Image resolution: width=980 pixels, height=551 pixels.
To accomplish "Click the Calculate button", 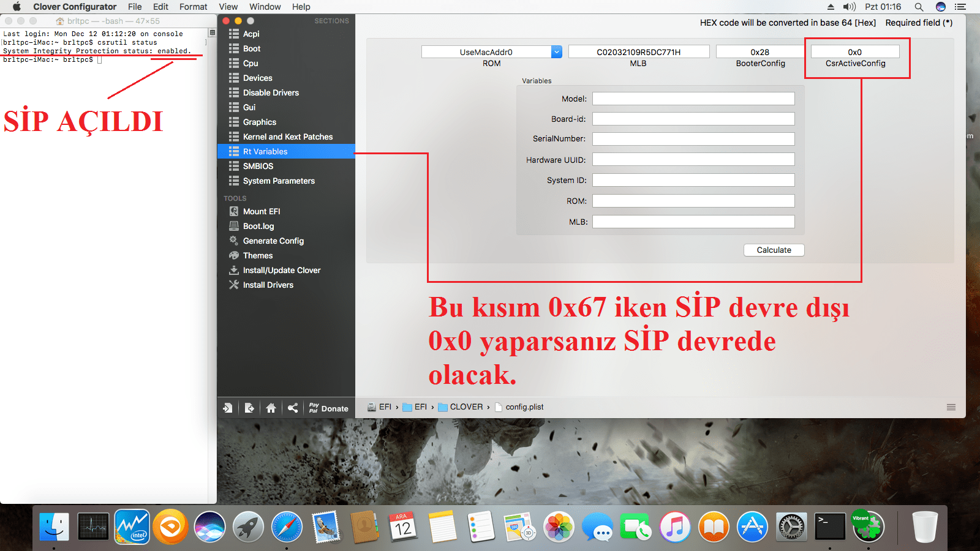I will click(x=774, y=250).
